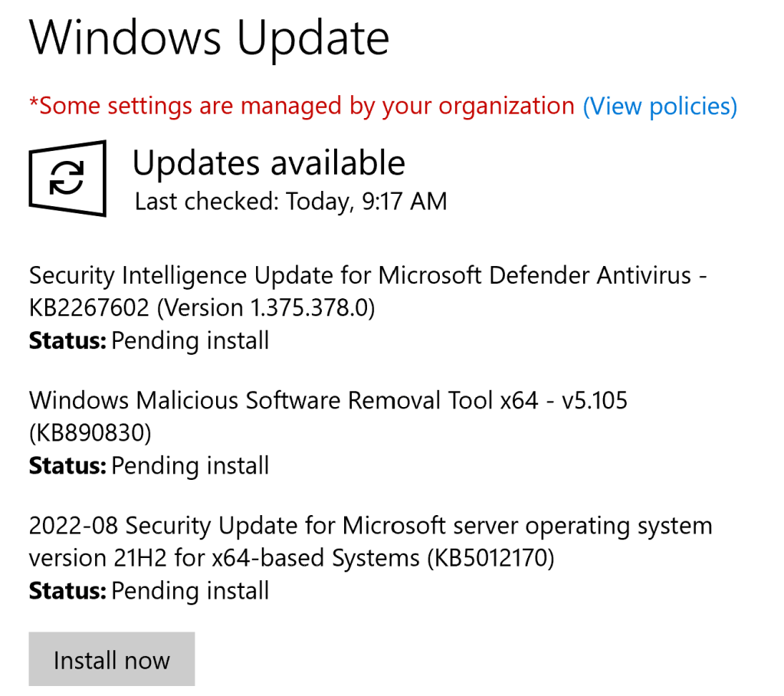Click the (KB890830) identifier text
Image resolution: width=784 pixels, height=696 pixels.
pyautogui.click(x=90, y=433)
